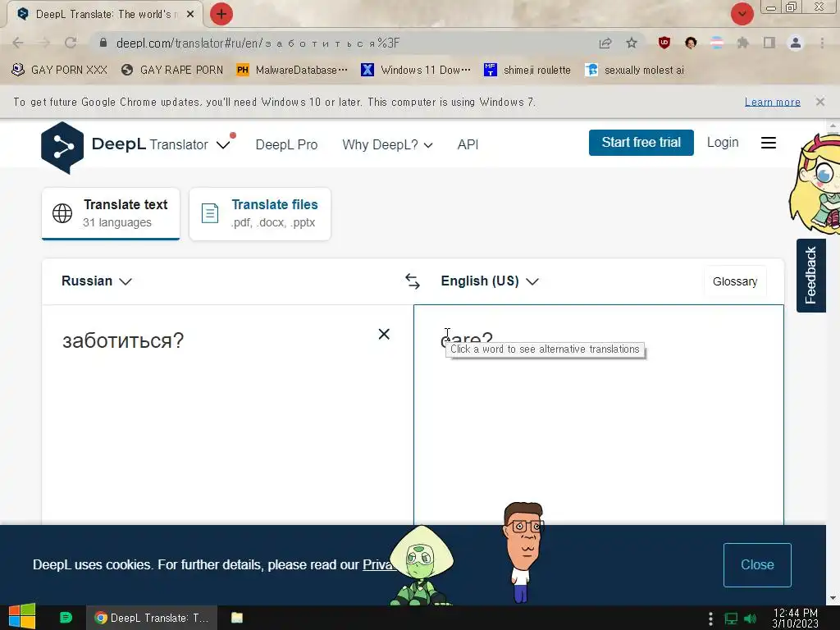Follow the Learn more link
The height and width of the screenshot is (630, 840).
tap(772, 102)
